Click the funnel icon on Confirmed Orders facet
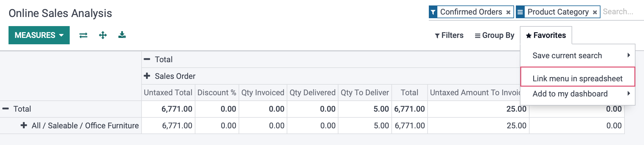 tap(433, 12)
